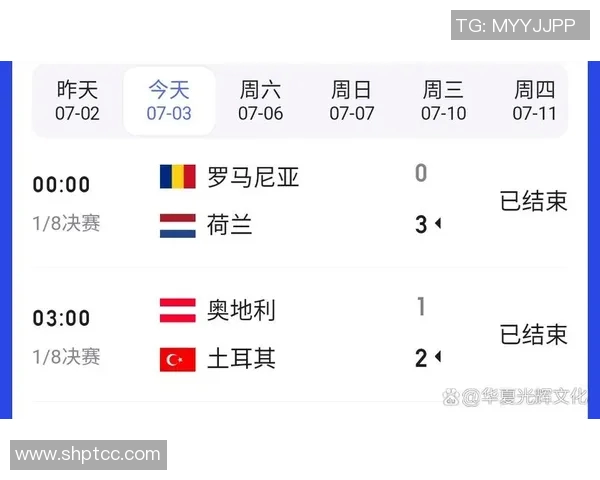Switch to 周日 07-07 date tab

[352, 101]
